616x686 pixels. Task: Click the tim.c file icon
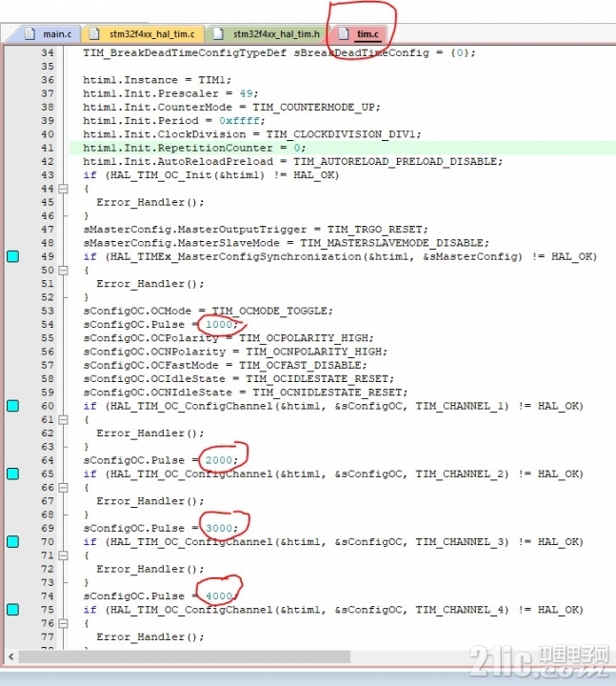(344, 33)
